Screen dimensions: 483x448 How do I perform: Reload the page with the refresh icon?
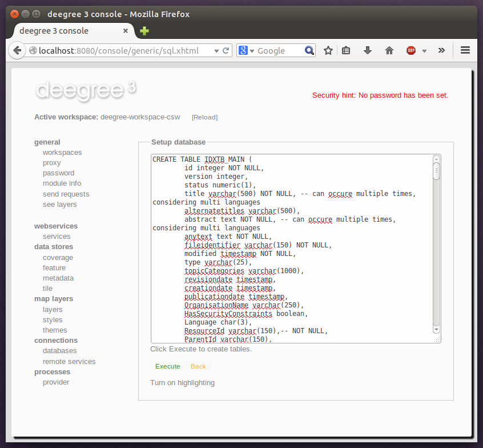(x=225, y=50)
